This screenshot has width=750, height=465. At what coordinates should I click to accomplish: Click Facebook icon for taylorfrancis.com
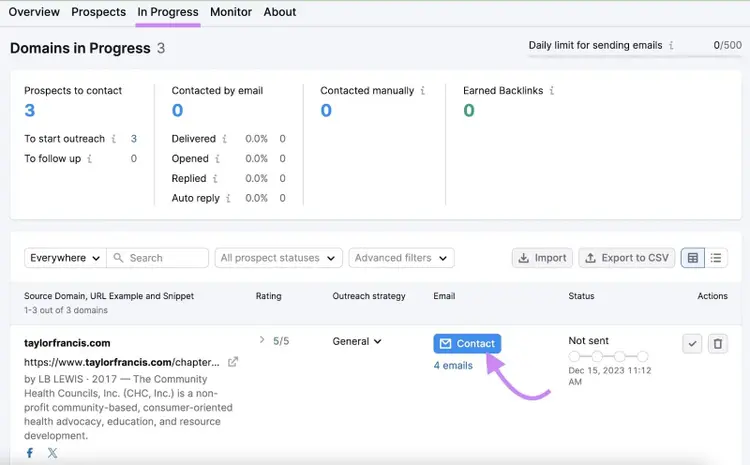(x=30, y=453)
